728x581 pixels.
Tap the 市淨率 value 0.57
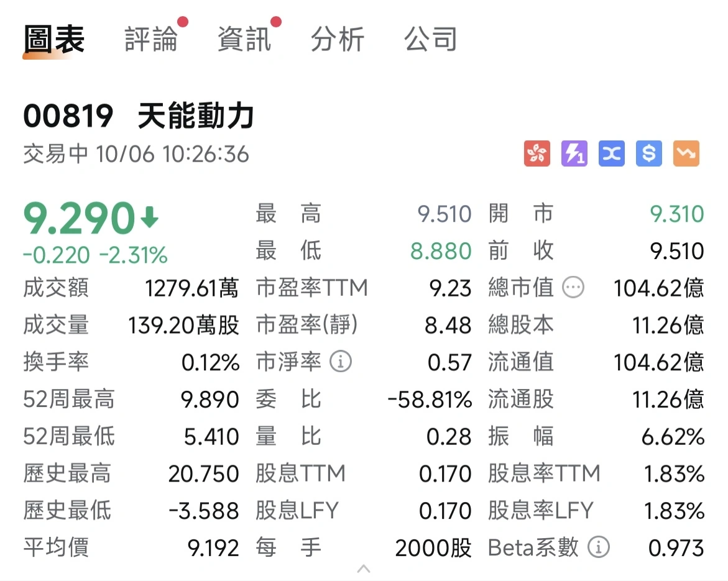point(449,362)
